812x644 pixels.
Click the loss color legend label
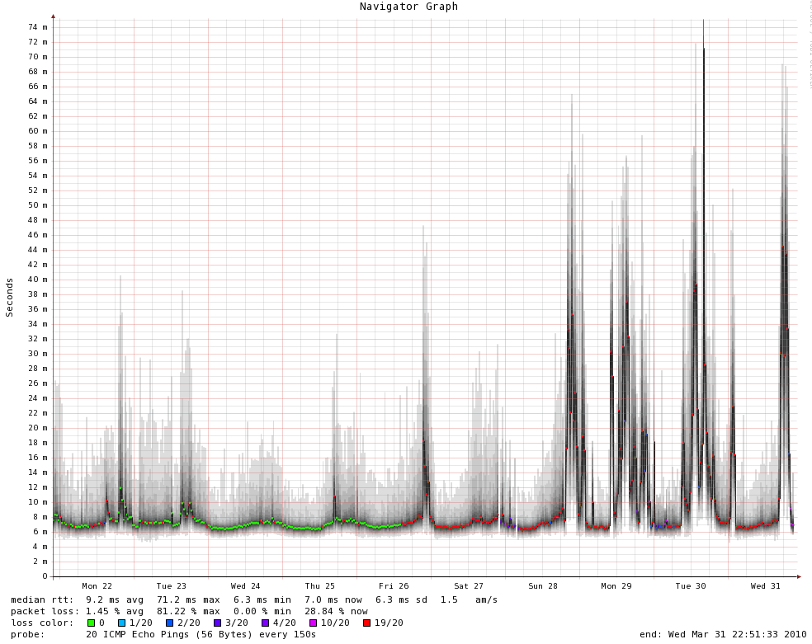click(42, 623)
